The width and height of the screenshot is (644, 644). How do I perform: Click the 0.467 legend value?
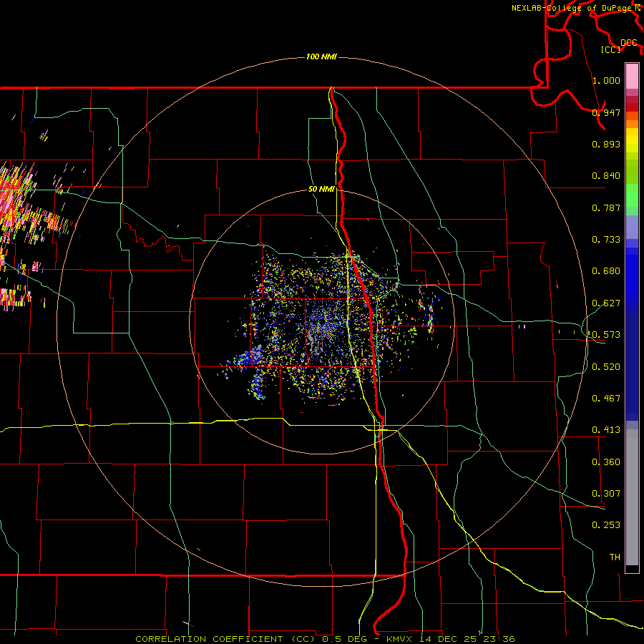(606, 399)
